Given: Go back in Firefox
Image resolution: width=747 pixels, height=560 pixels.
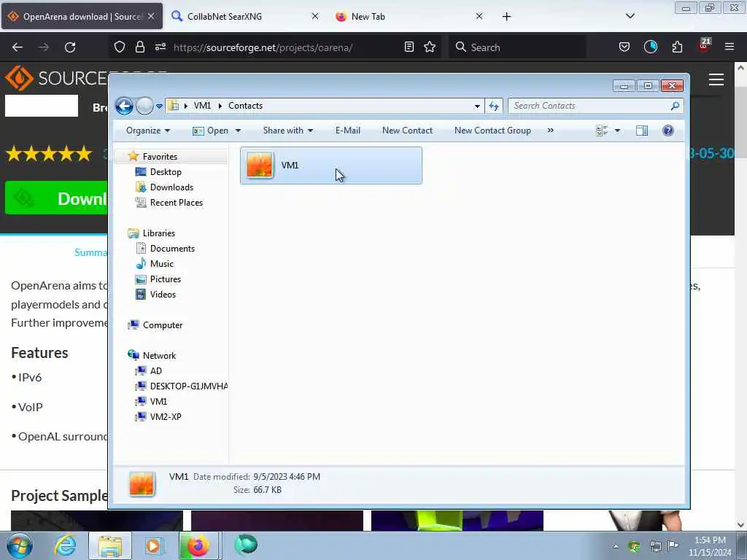Looking at the screenshot, I should (18, 47).
